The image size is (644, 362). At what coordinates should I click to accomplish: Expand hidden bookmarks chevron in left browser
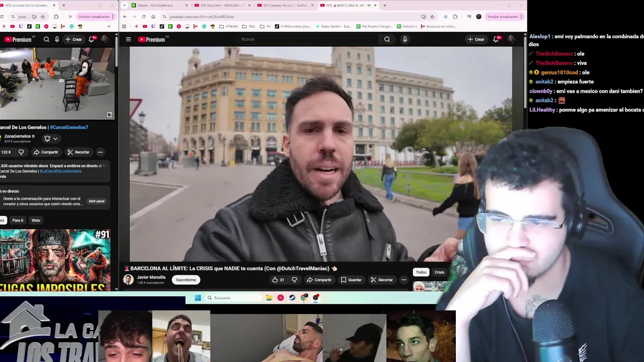109,26
